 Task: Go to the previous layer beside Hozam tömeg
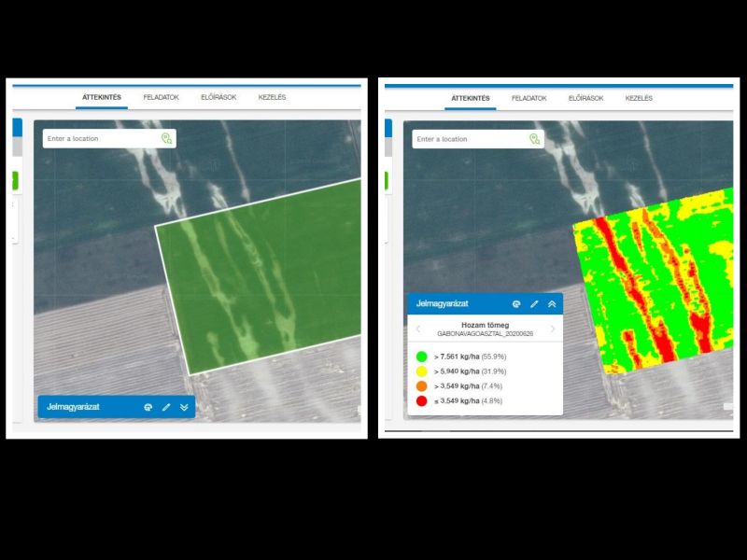coord(418,329)
